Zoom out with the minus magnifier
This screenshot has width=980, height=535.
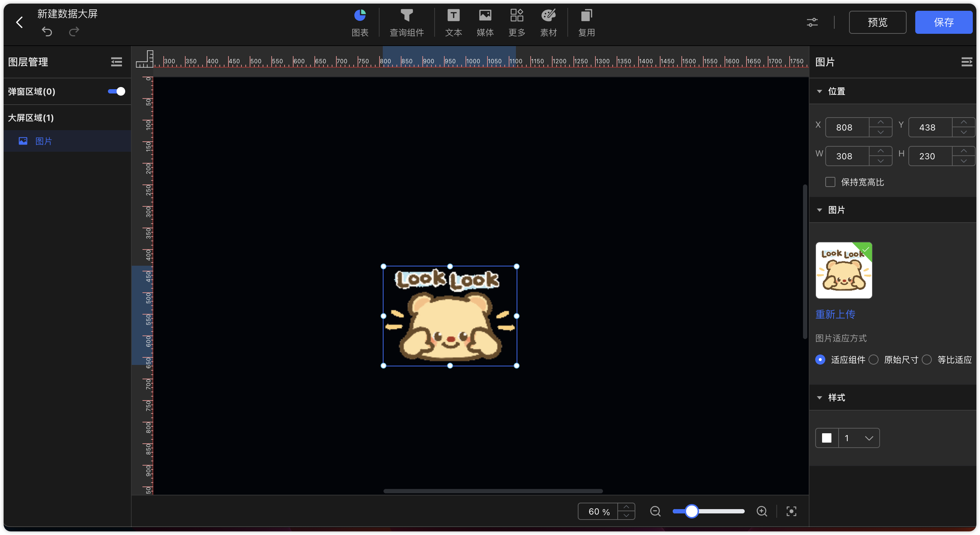pyautogui.click(x=655, y=511)
